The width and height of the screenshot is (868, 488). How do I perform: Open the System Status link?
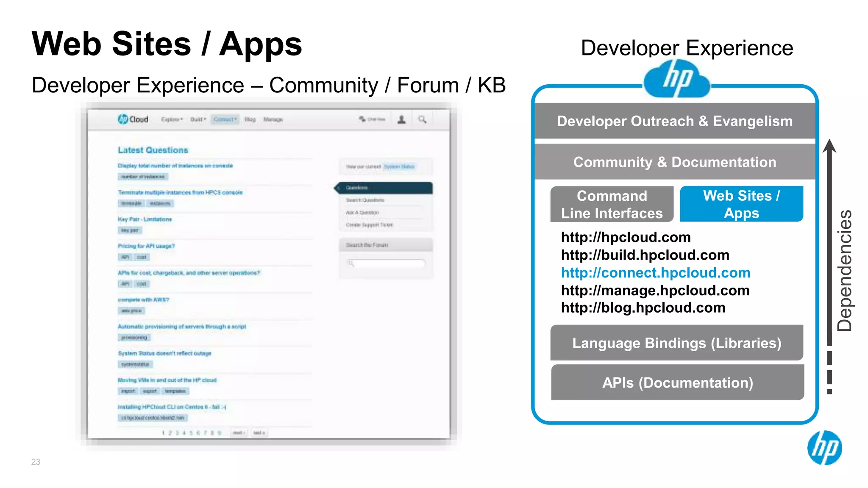click(x=399, y=166)
